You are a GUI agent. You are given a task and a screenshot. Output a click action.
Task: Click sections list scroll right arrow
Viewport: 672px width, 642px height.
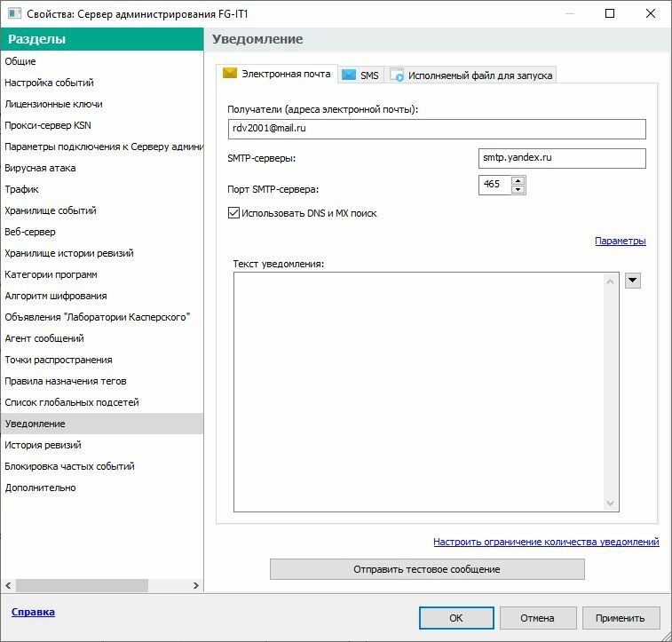click(x=196, y=585)
